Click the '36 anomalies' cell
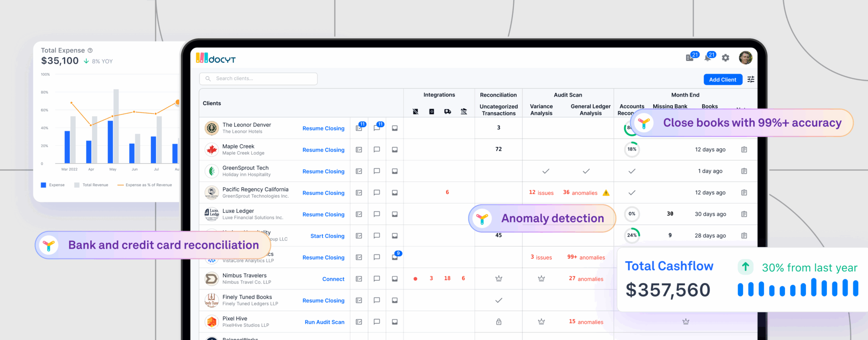868x340 pixels. tap(580, 192)
